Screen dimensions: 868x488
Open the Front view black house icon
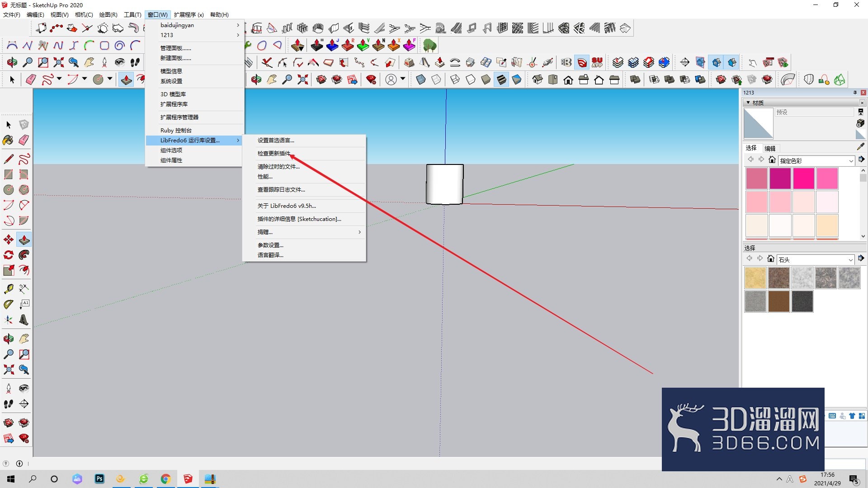click(568, 80)
